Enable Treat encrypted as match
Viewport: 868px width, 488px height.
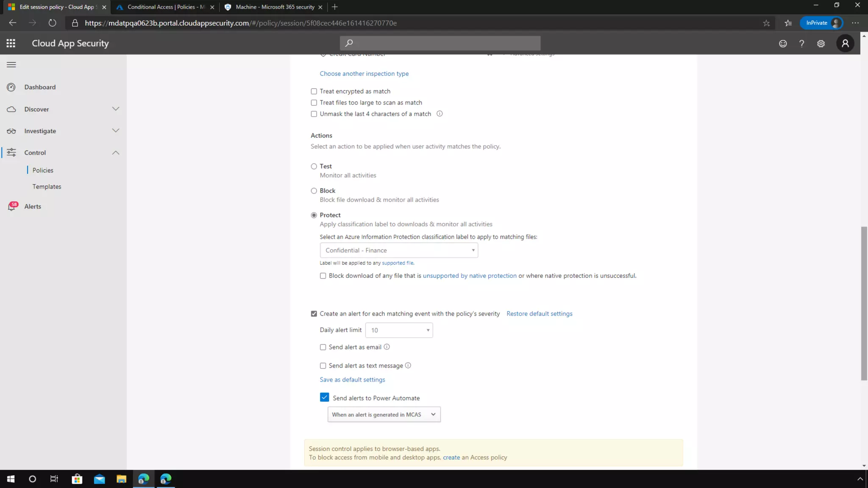[x=314, y=91]
